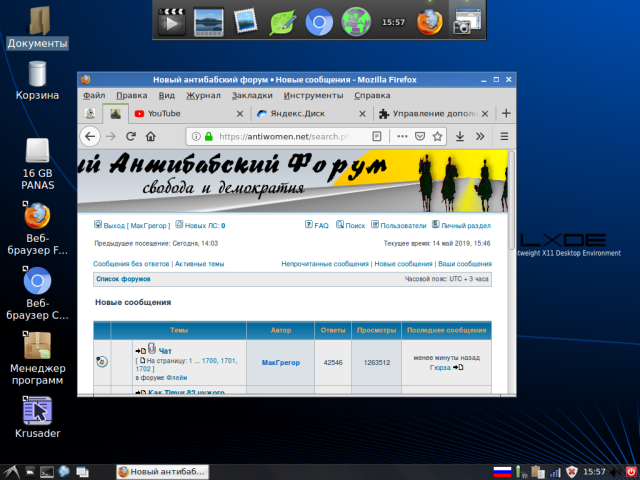Open the Firefox downloads panel
This screenshot has width=640, height=480.
pos(460,136)
